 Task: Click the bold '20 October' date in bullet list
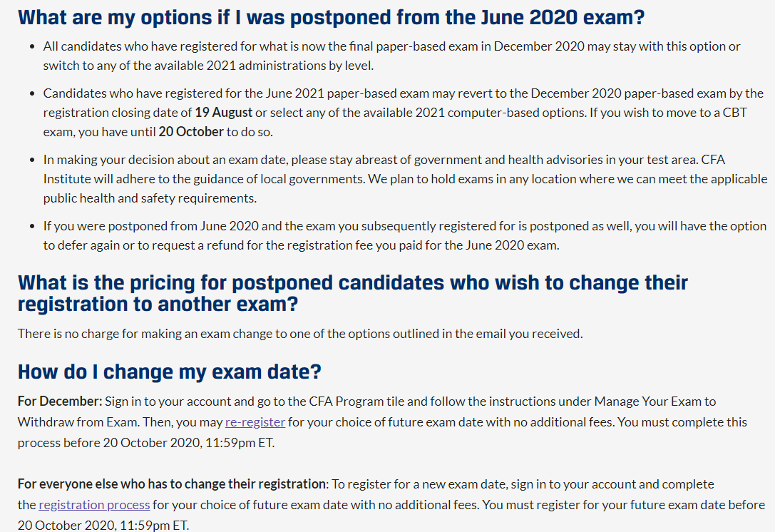[x=191, y=132]
